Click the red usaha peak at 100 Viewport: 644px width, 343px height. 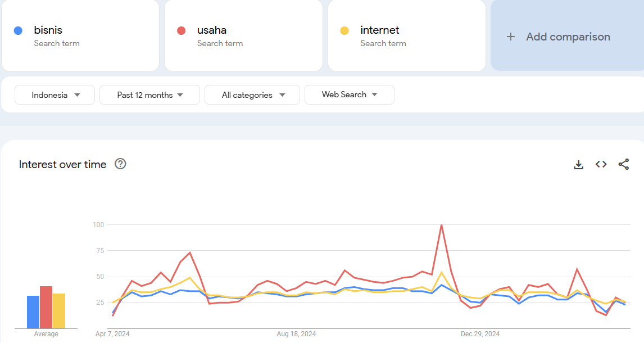(441, 225)
